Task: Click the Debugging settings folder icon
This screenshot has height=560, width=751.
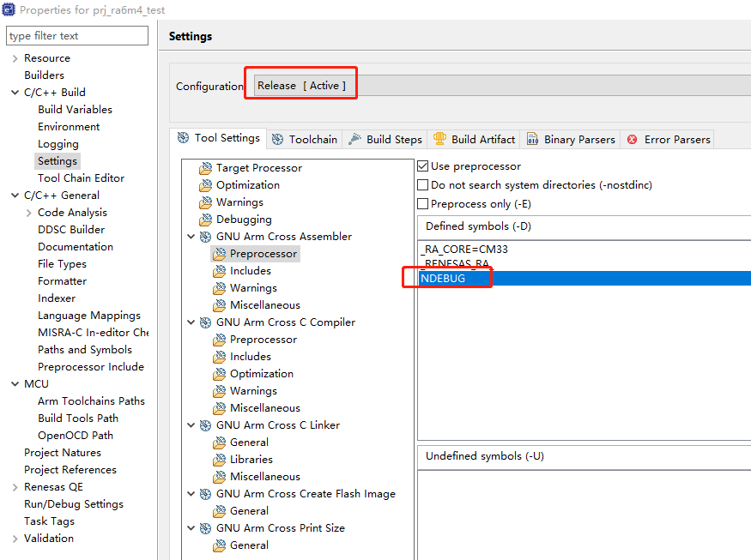Action: tap(205, 220)
